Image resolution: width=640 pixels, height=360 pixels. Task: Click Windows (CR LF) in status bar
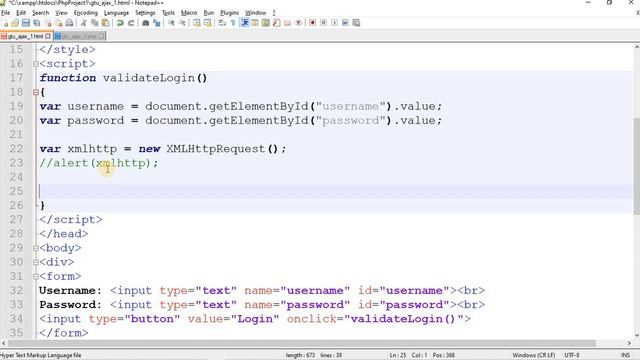click(x=534, y=355)
